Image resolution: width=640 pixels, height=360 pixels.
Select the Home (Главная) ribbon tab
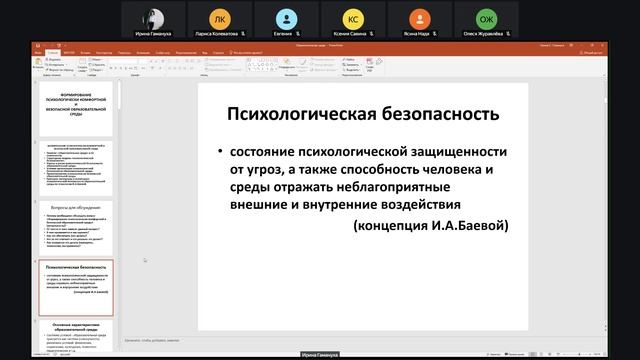(53, 53)
